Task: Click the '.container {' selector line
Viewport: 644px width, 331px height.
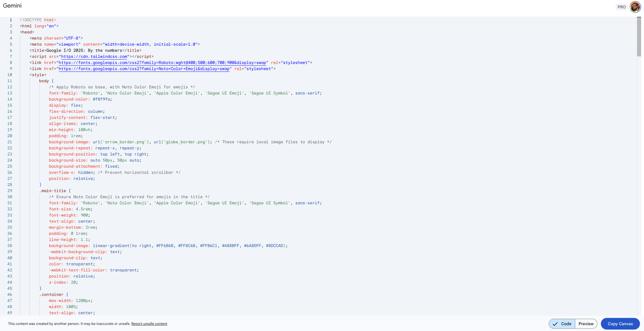Action: pyautogui.click(x=54, y=294)
